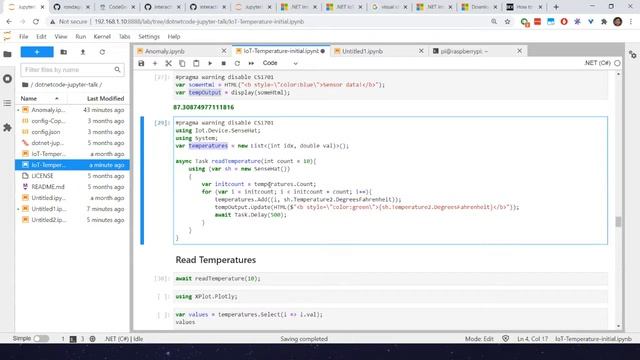
Task: Bookmark this page with the star icon
Action: (507, 22)
